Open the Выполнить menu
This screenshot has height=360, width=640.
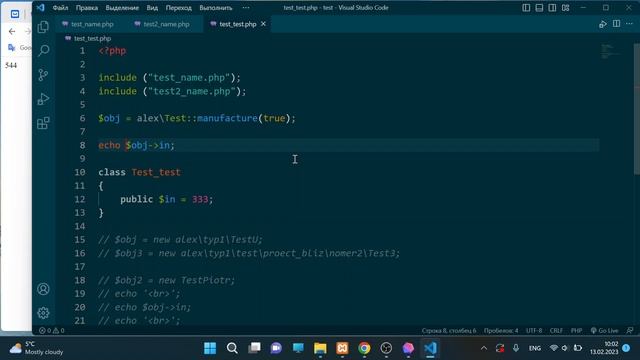tap(216, 8)
